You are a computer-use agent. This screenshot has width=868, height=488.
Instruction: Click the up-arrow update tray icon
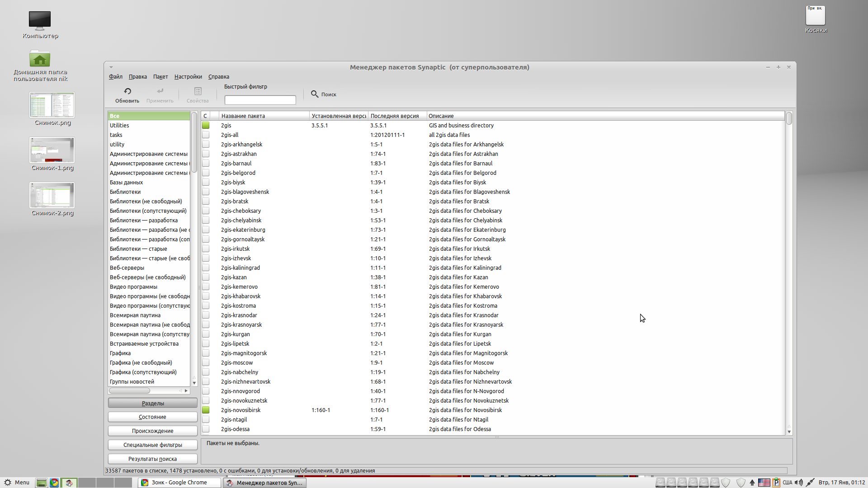coord(752,483)
